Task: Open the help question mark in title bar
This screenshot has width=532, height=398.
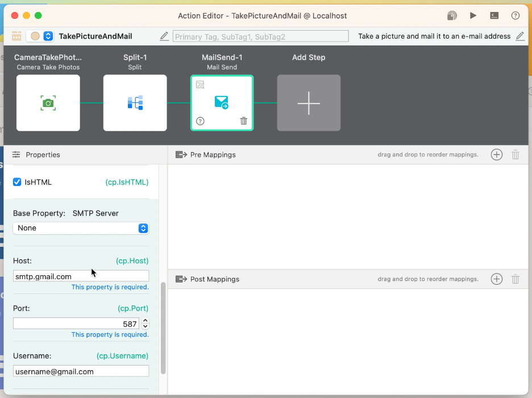Action: point(515,15)
